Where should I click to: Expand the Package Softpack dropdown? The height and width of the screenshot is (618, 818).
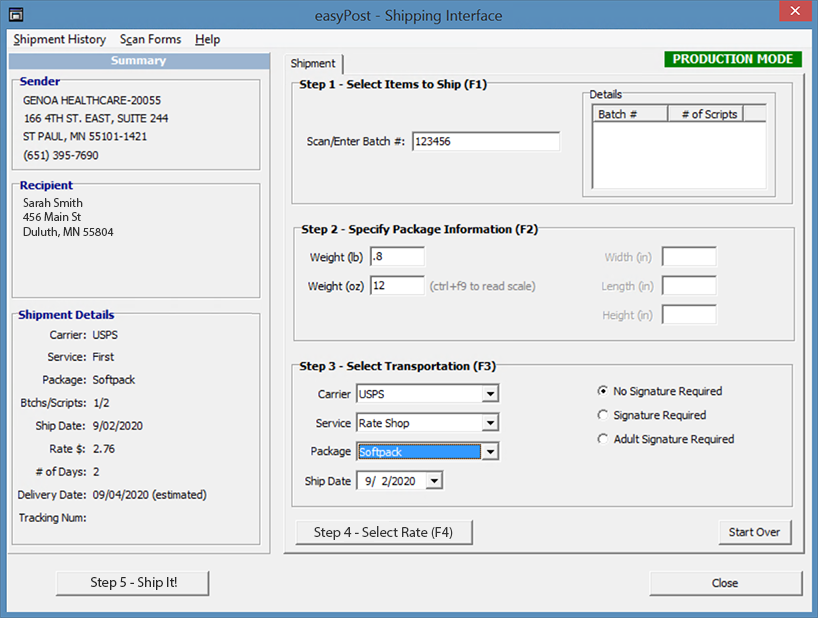[490, 452]
